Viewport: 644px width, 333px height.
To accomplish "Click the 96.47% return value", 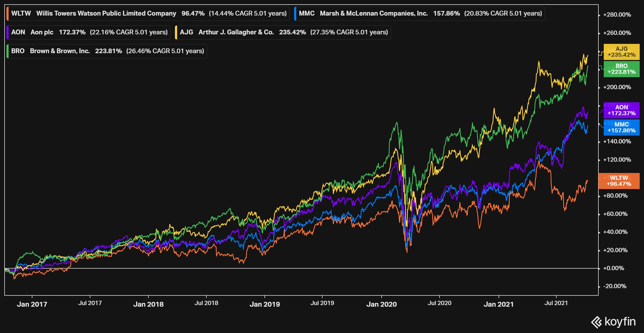I will [x=193, y=13].
